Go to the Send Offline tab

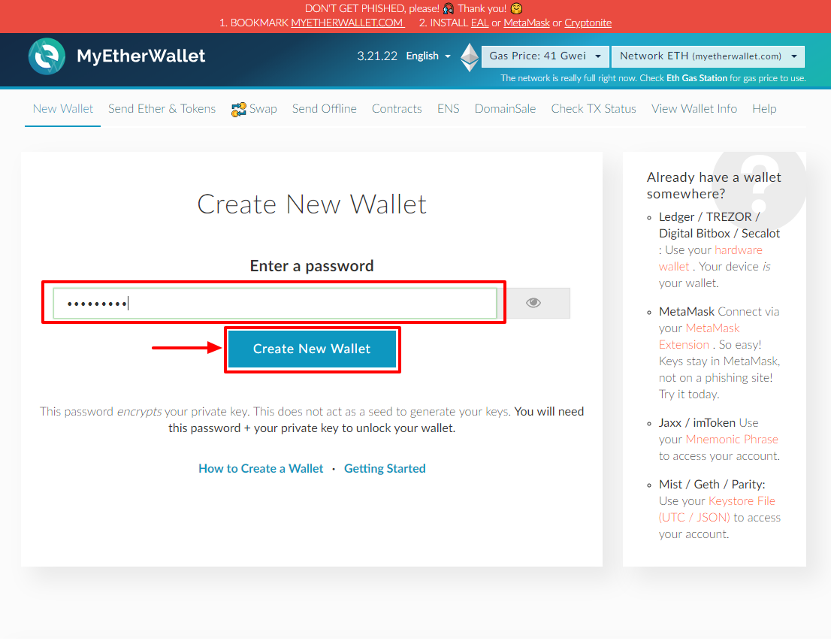click(x=325, y=109)
